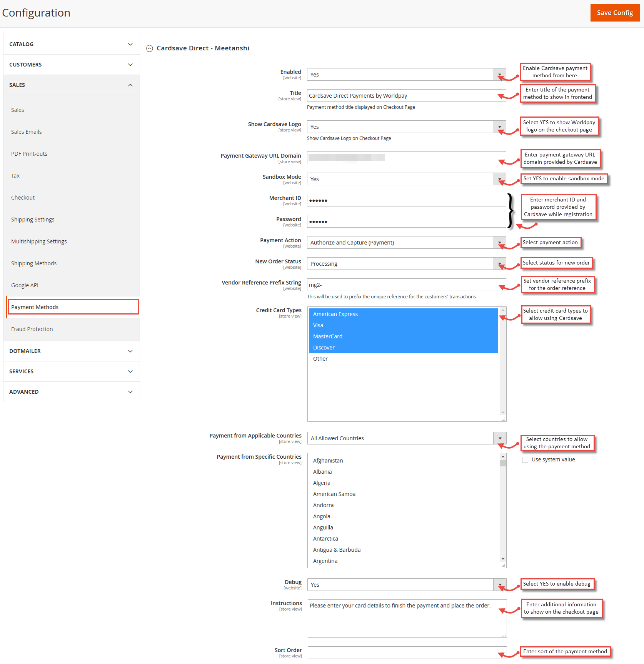This screenshot has height=664, width=644.
Task: Click the Payment Gateway URL Domain field
Action: click(406, 158)
